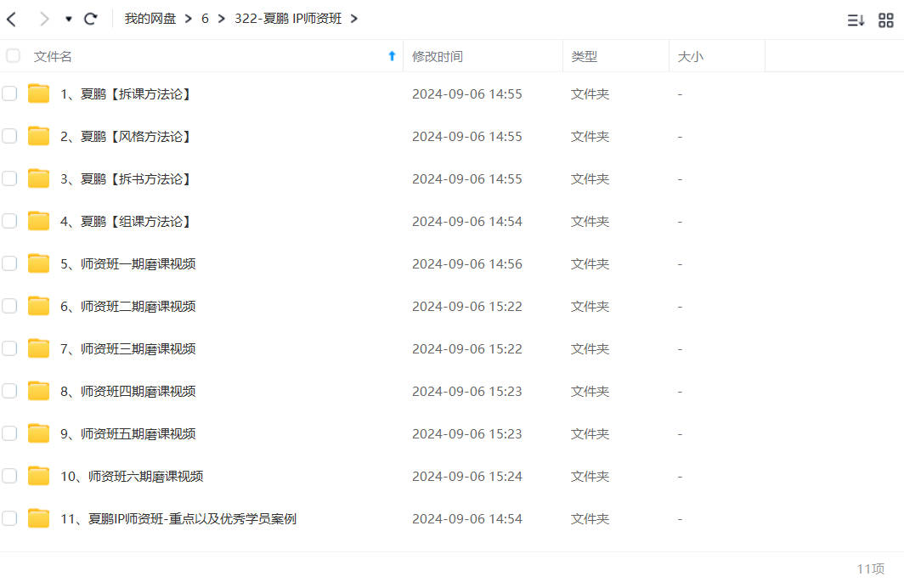
Task: Check the box for 11、夏鹏IP师资班-重点以及优秀学员案例
Action: (x=9, y=518)
